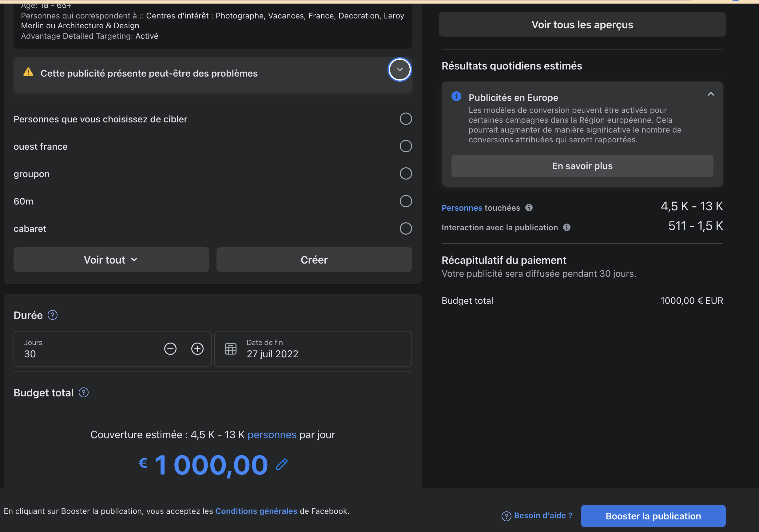Viewport: 759px width, 532px height.
Task: Collapse the Publicités en Europe notice
Action: (711, 94)
